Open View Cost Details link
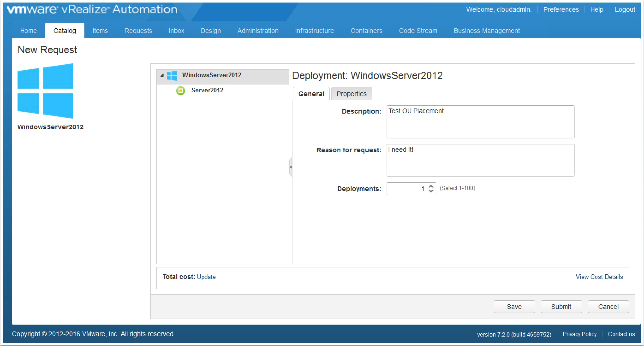The width and height of the screenshot is (644, 346). [x=599, y=277]
